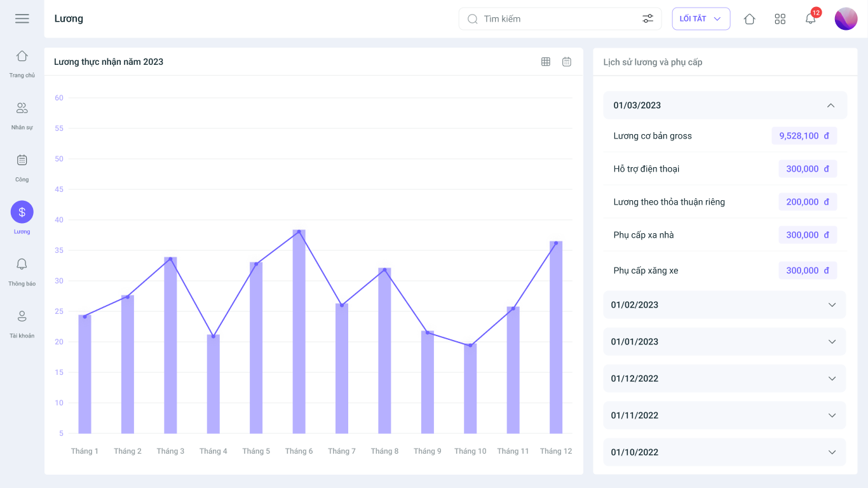The image size is (868, 488).
Task: Switch chart to table grid view
Action: 546,62
